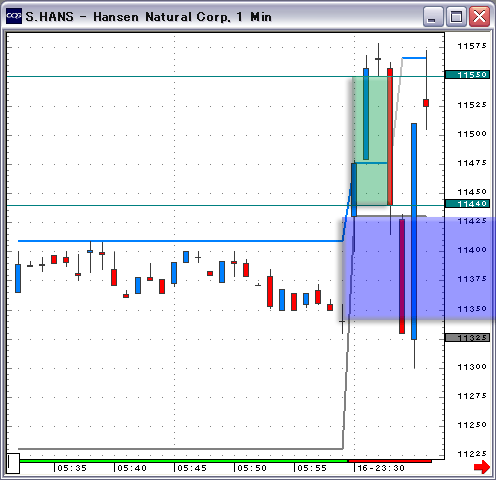
Task: Click the 05:35 time axis label
Action: 72,468
